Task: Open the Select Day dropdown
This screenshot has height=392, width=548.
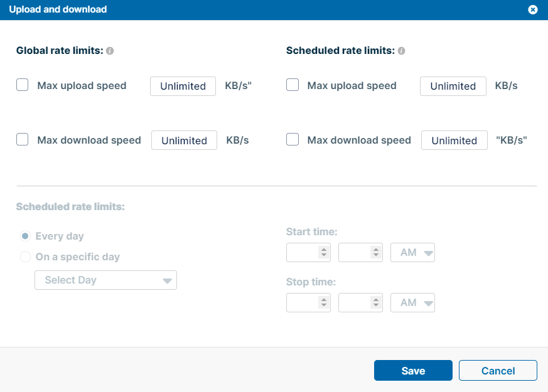Action: pyautogui.click(x=105, y=280)
